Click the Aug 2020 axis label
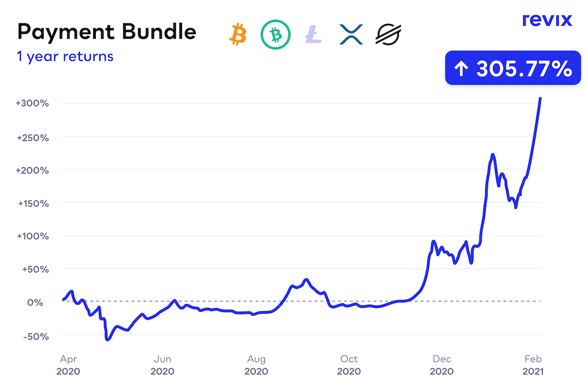Viewport: 588px width, 392px height. point(256,365)
